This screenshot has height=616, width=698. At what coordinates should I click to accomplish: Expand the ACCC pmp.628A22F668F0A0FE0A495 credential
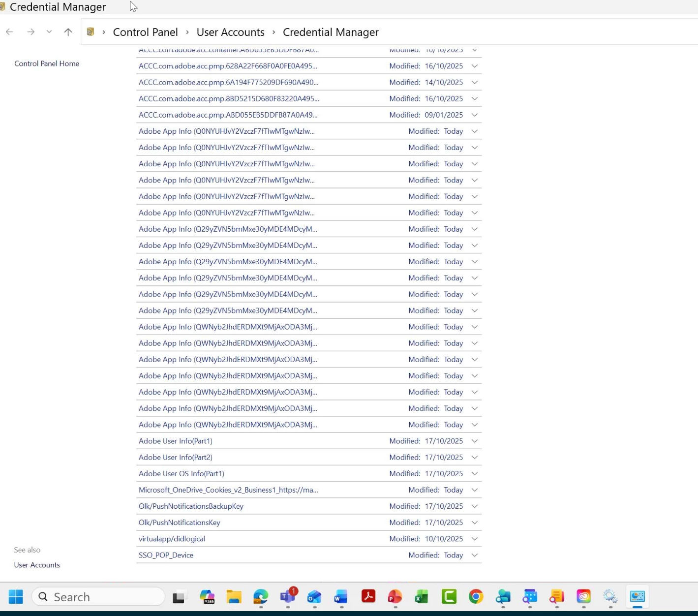click(x=475, y=66)
